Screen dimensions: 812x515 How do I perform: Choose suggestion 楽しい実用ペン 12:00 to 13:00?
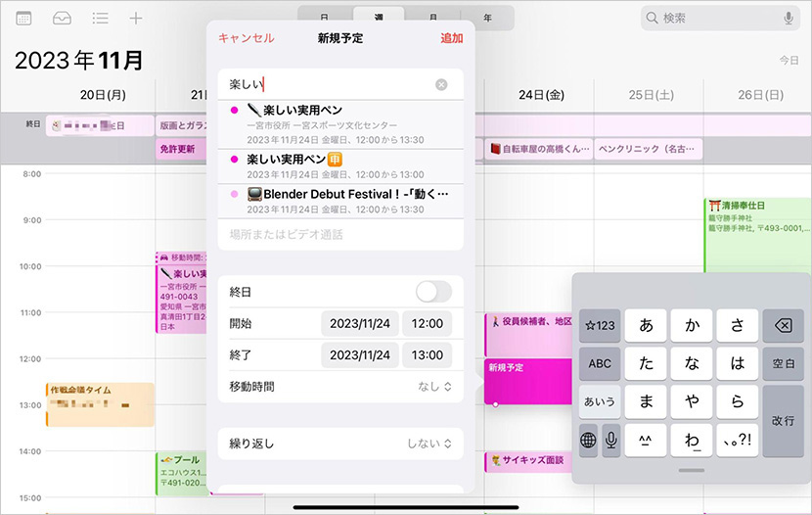340,166
